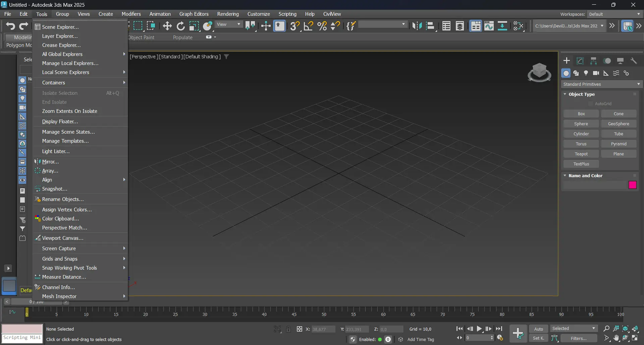Click the Cylinder object button

(581, 134)
